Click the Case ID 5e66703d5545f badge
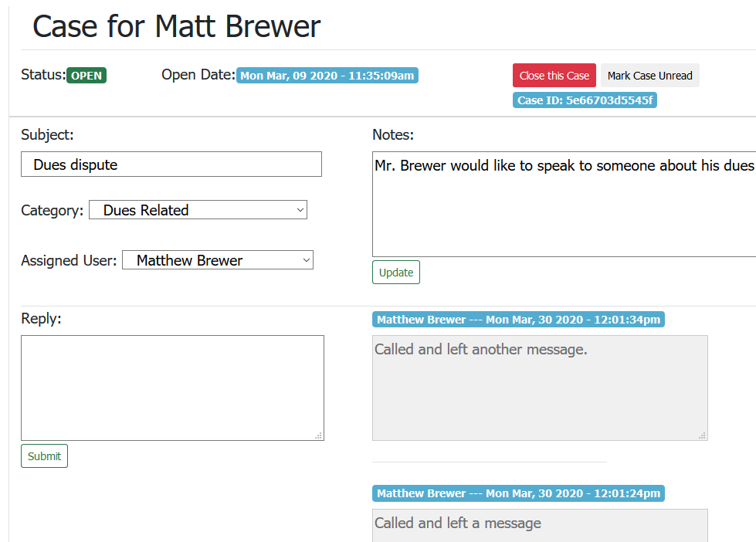 pos(585,100)
